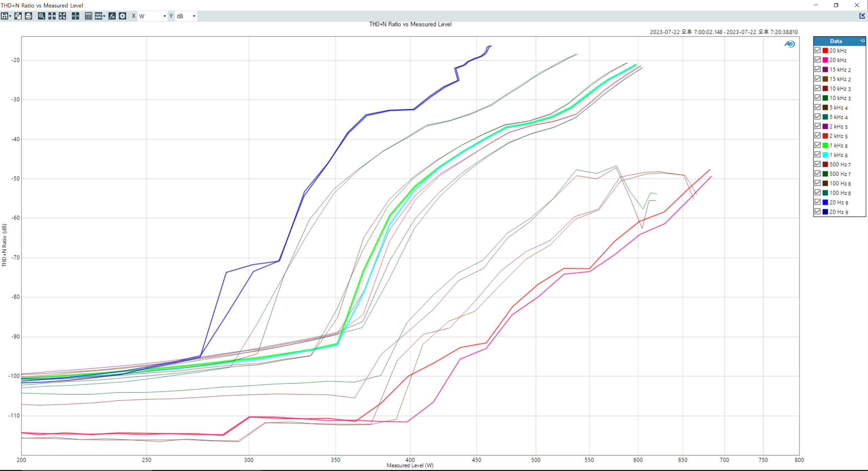Click the brown 100 Hz 8 color swatch
868x471 pixels.
tap(826, 183)
